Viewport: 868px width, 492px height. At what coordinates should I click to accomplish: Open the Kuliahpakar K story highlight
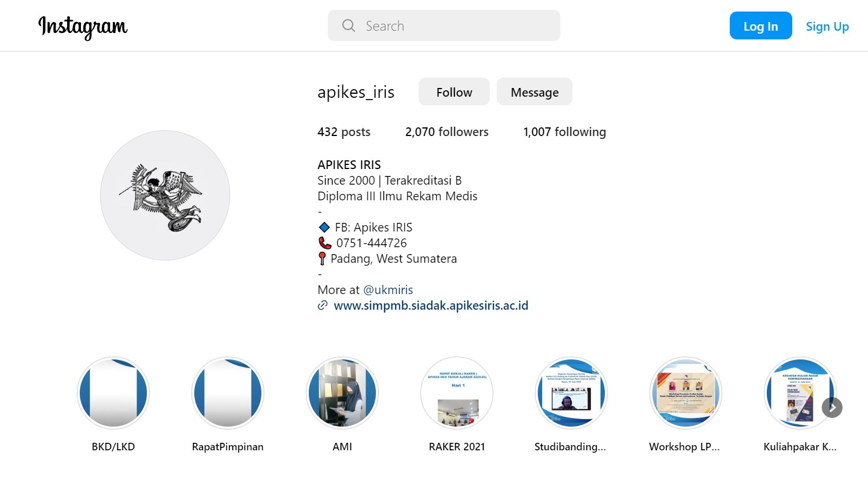click(x=800, y=393)
